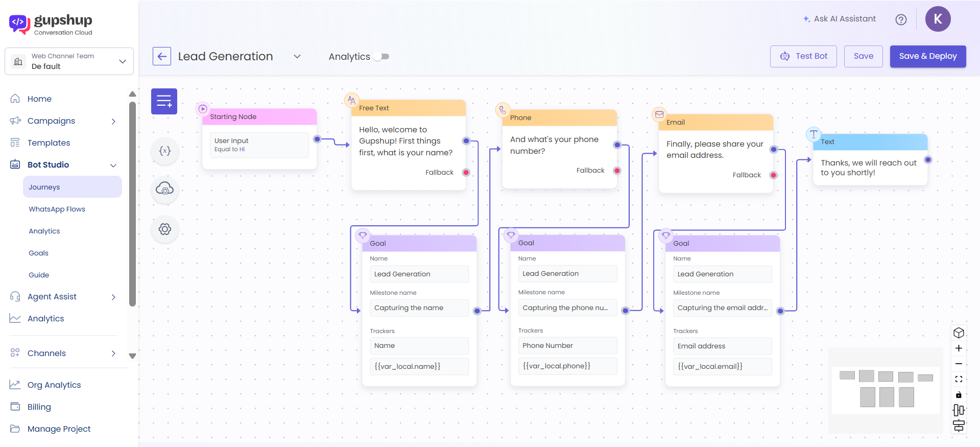Click the Email node envelope icon
980x447 pixels.
659,114
